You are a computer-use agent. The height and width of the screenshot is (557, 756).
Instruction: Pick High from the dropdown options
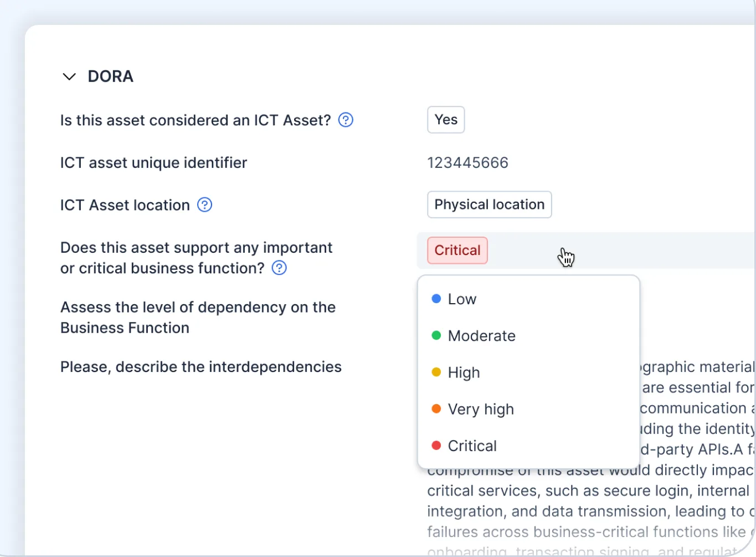coord(529,372)
